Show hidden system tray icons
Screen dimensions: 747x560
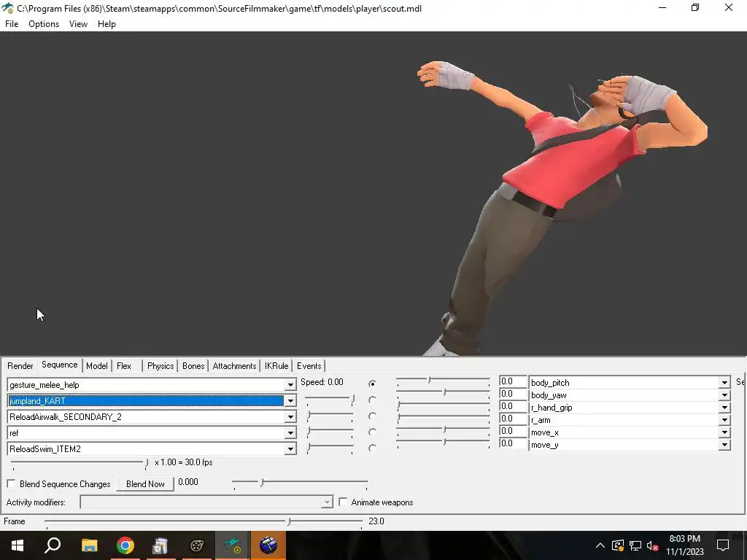600,545
